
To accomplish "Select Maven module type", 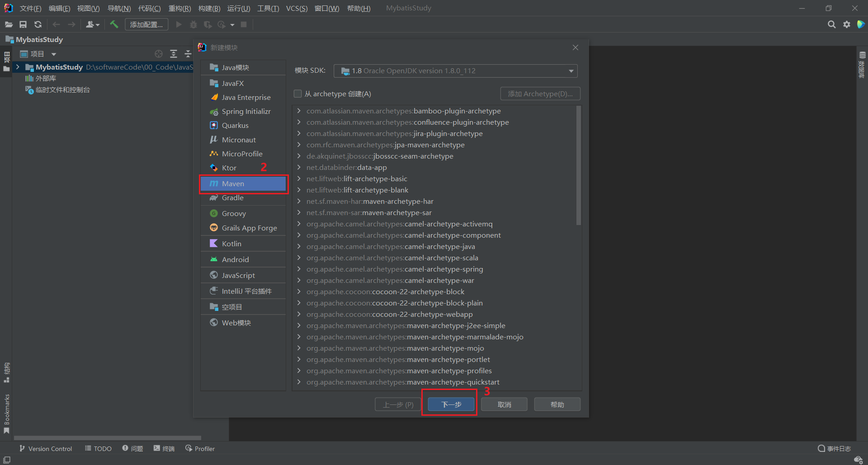I will [x=243, y=183].
